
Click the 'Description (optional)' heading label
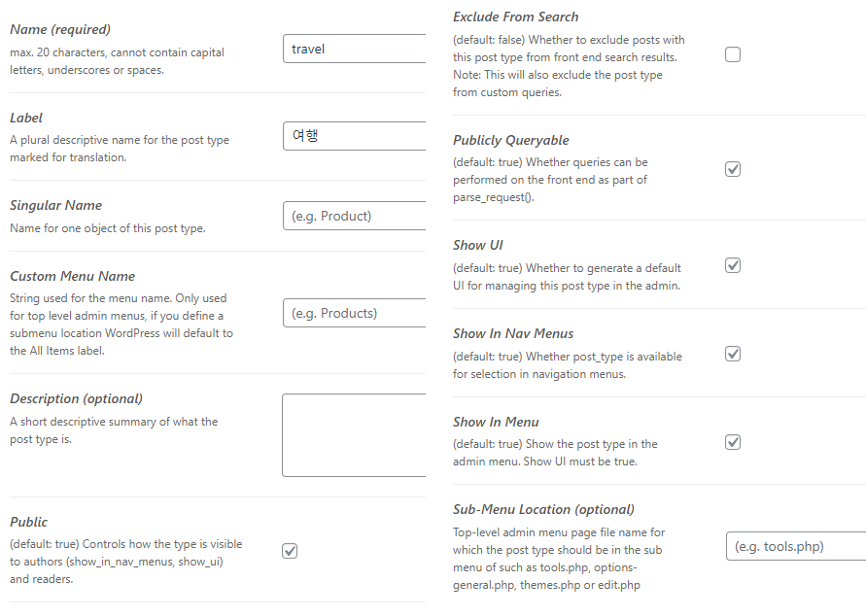76,398
